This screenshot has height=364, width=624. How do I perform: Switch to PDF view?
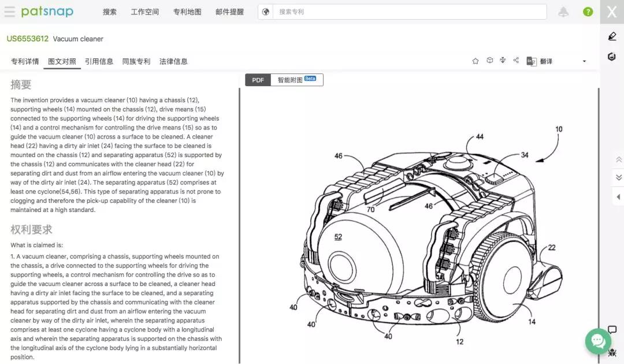click(x=258, y=80)
